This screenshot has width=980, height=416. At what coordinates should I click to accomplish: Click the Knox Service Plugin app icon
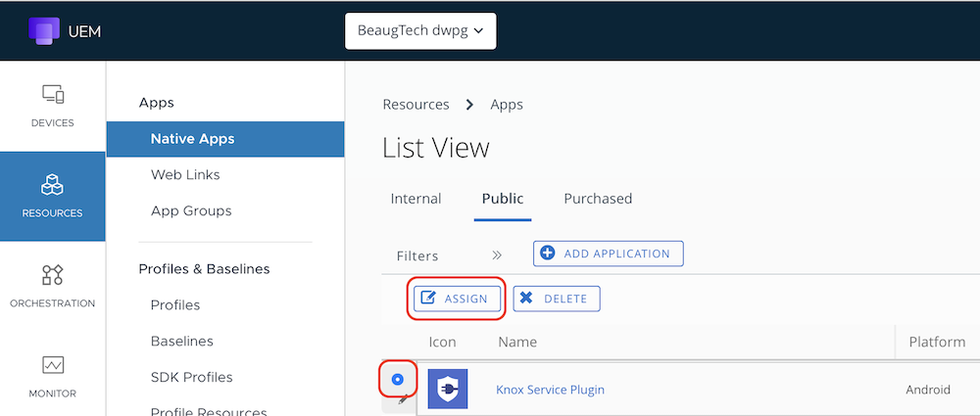pyautogui.click(x=448, y=389)
